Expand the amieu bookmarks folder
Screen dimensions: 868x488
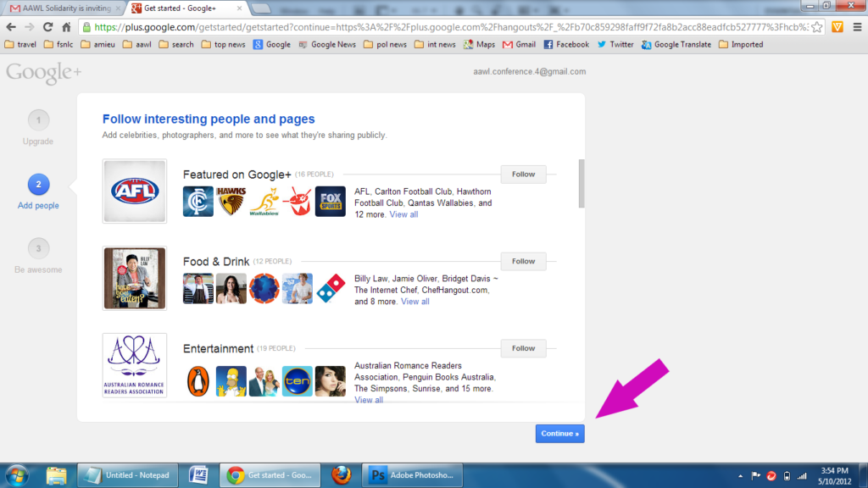98,44
